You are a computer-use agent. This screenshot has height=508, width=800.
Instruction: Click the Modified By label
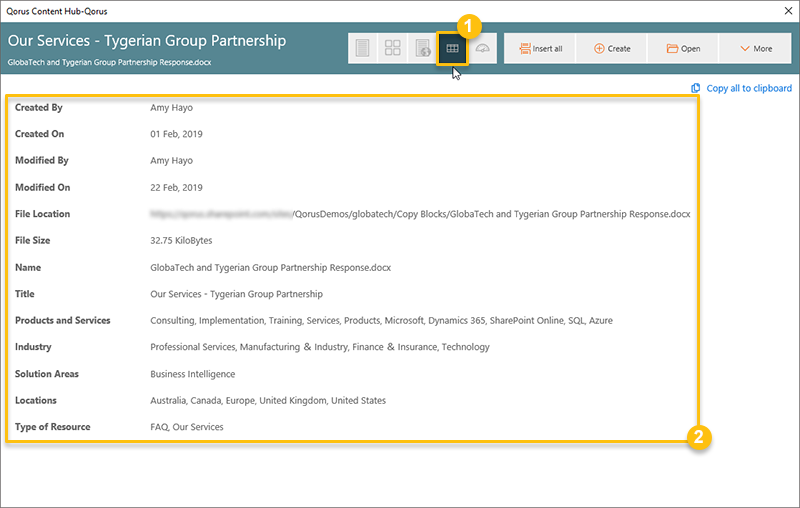coord(41,161)
